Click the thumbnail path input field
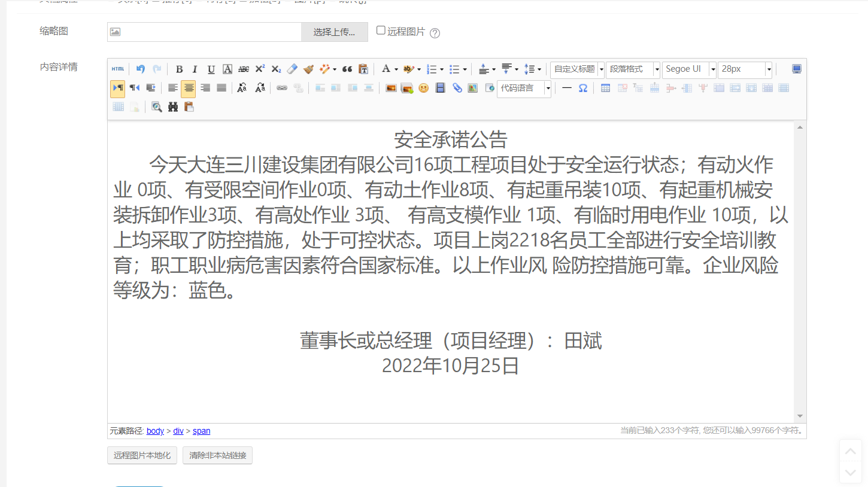 pos(204,32)
